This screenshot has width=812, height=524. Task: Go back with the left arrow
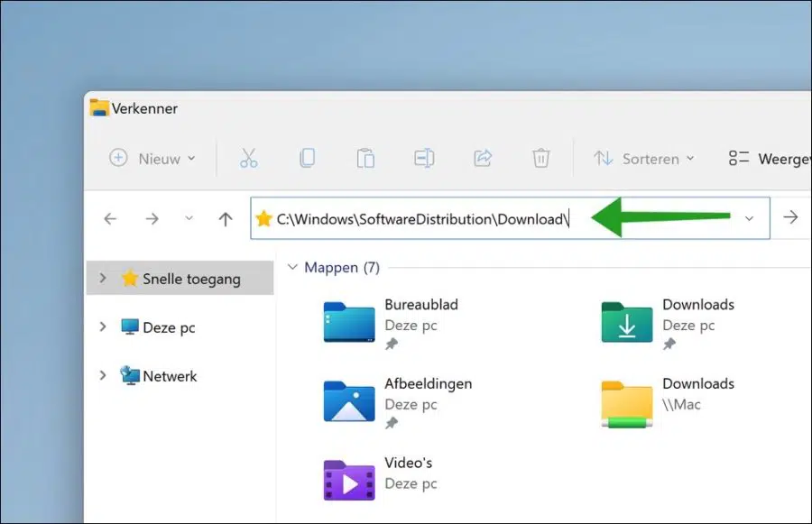(x=110, y=219)
